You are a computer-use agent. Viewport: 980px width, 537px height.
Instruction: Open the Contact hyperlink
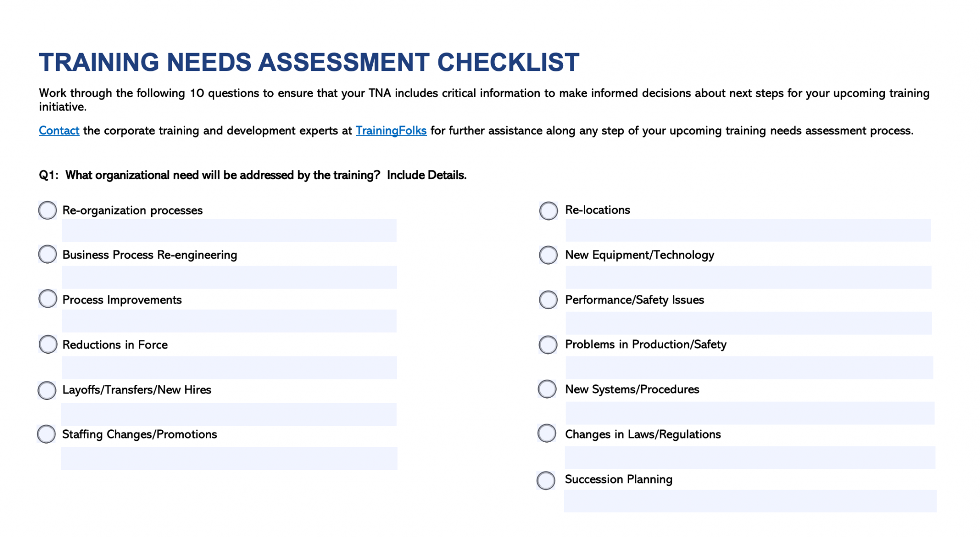pyautogui.click(x=59, y=131)
